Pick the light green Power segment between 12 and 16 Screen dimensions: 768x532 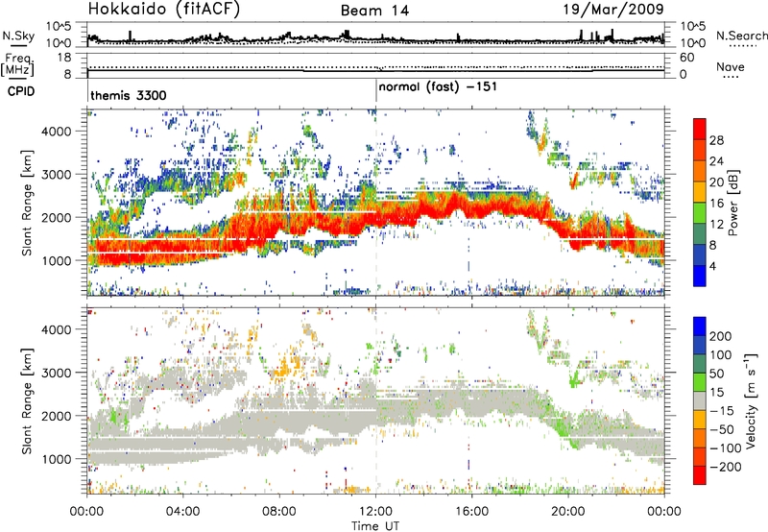click(x=700, y=212)
